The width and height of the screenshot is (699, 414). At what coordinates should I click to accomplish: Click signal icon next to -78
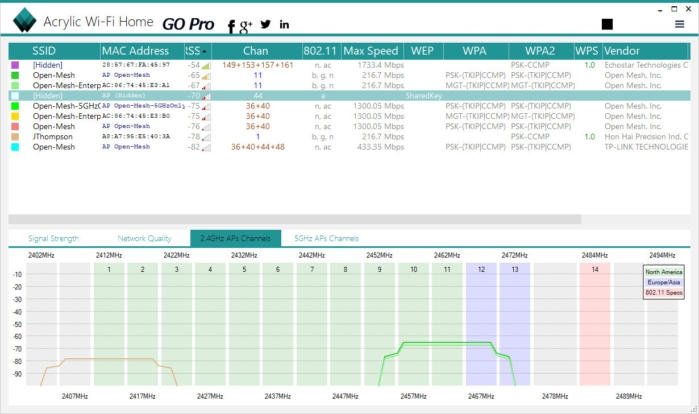coord(206,137)
